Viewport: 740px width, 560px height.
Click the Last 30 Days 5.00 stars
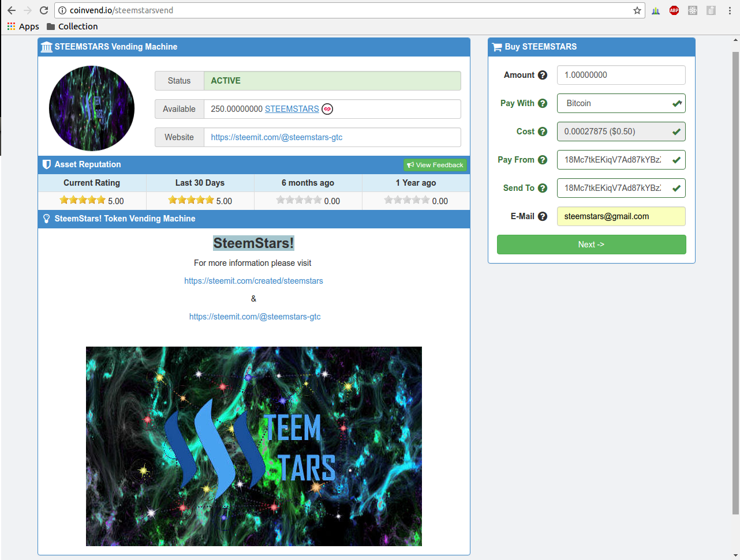191,200
